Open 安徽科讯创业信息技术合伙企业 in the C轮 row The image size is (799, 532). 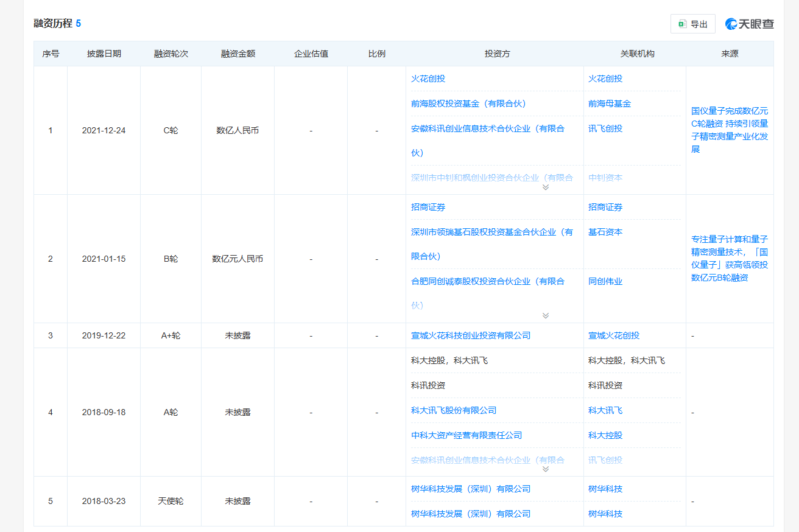488,141
